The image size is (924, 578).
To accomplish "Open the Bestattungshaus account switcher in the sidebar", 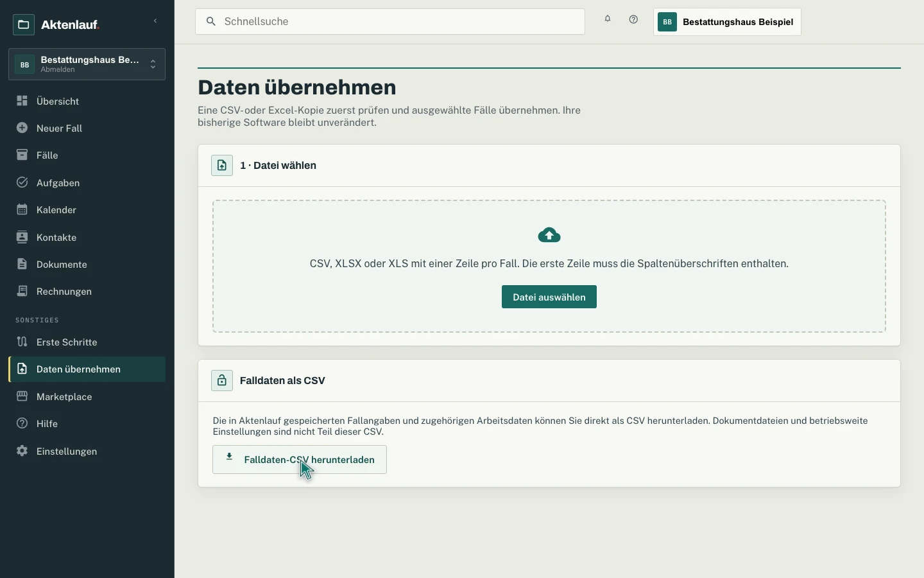I will click(87, 64).
